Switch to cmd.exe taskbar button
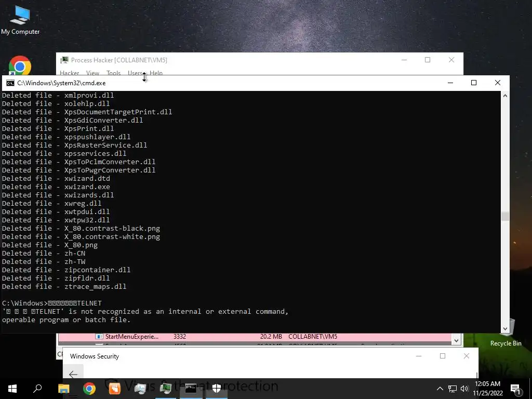The height and width of the screenshot is (399, 532). [191, 389]
